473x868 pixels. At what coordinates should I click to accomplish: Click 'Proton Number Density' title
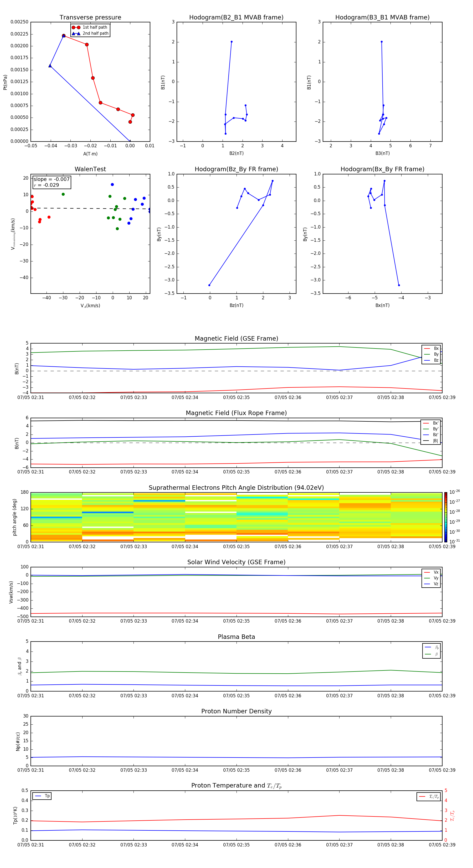point(236,711)
